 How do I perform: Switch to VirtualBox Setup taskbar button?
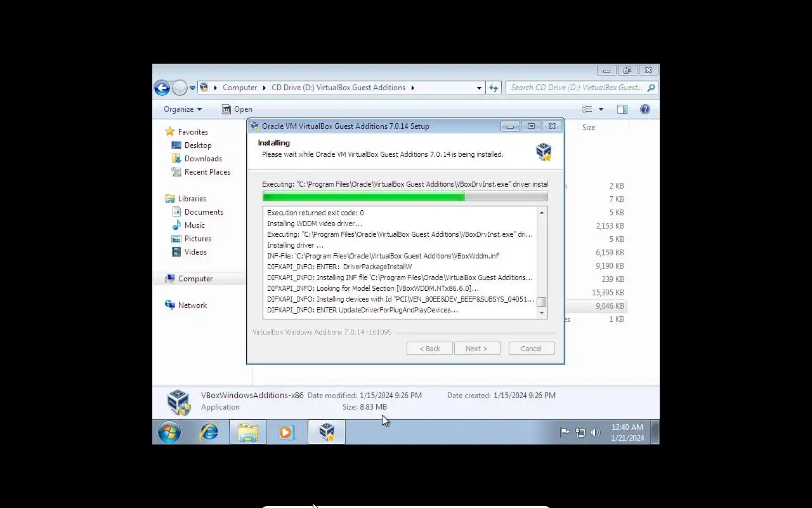tap(327, 432)
